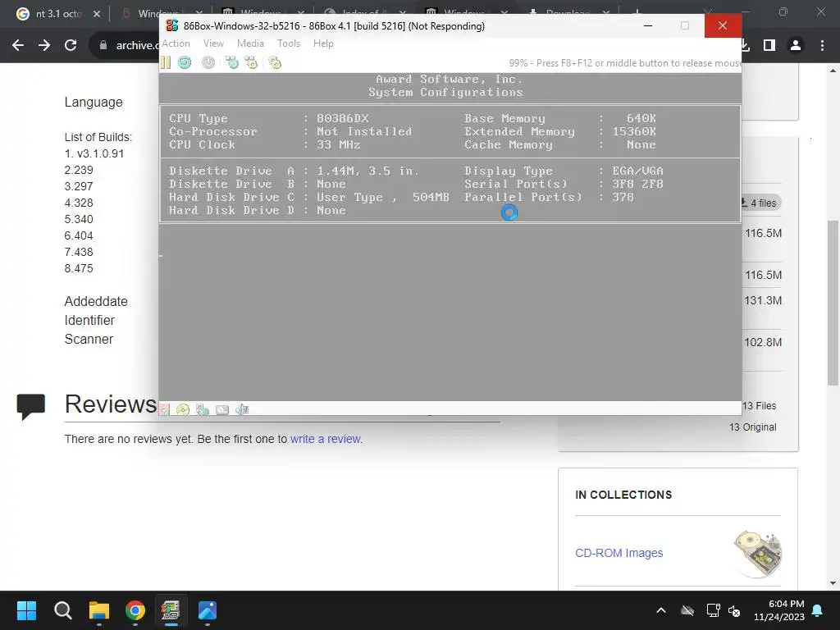The width and height of the screenshot is (840, 630).
Task: Open Chrome from taskbar
Action: click(x=135, y=610)
